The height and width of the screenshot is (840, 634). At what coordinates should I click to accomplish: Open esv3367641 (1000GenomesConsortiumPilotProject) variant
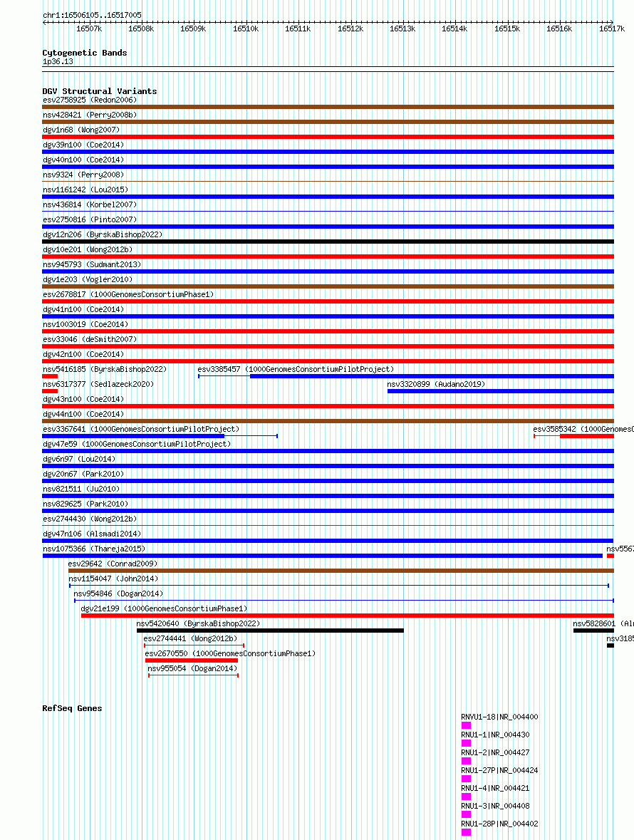(x=141, y=430)
